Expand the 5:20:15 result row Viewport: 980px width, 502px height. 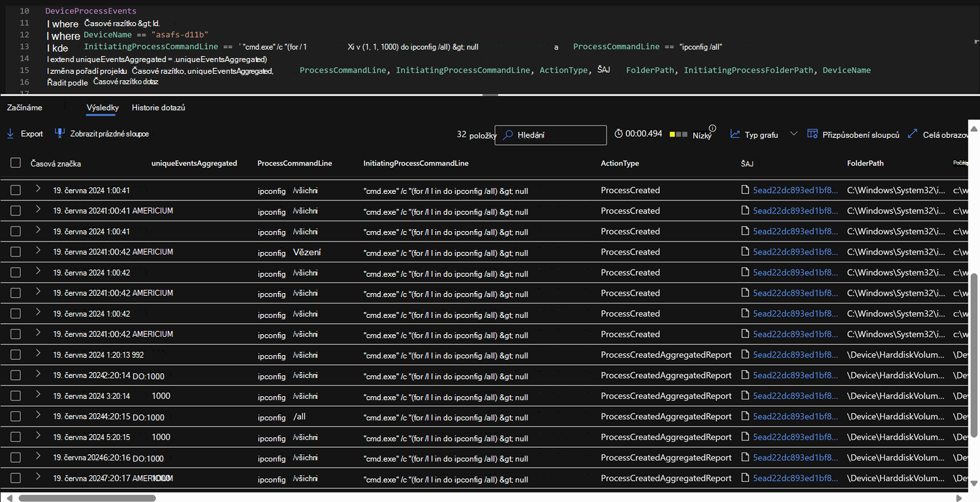click(38, 437)
